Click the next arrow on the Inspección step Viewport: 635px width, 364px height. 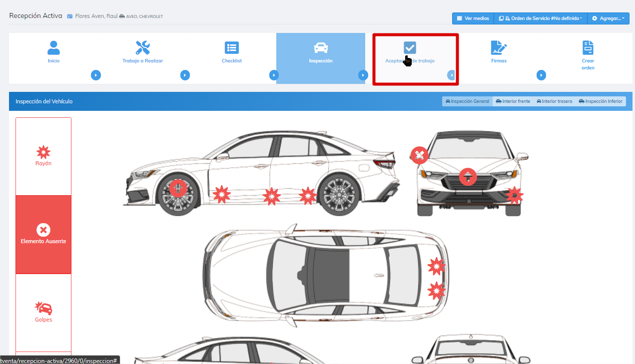(x=363, y=75)
